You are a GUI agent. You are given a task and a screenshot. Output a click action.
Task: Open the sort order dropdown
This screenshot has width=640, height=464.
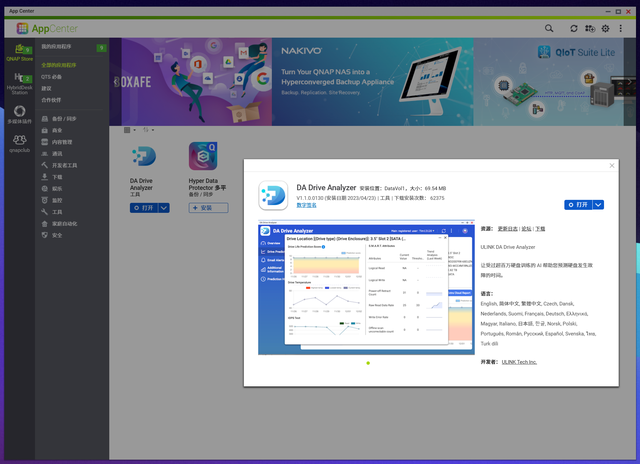149,130
